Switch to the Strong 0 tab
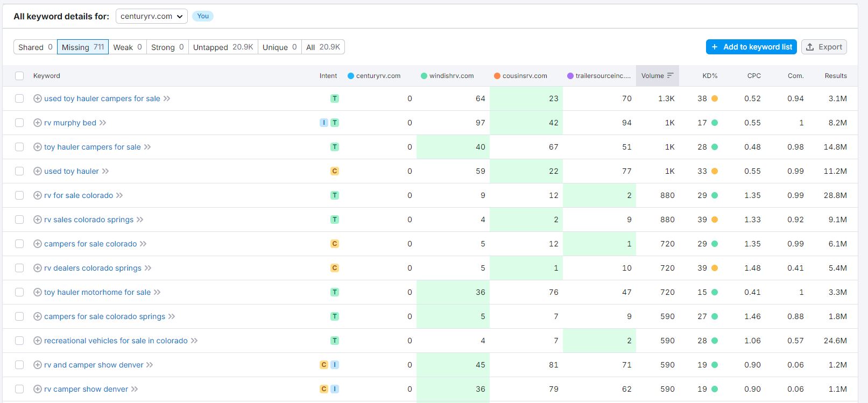This screenshot has width=868, height=403. [167, 47]
